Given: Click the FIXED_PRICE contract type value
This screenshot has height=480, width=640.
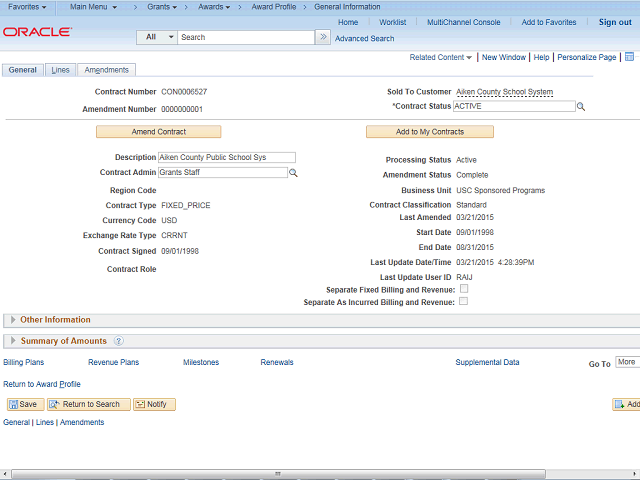Looking at the screenshot, I should (x=186, y=205).
